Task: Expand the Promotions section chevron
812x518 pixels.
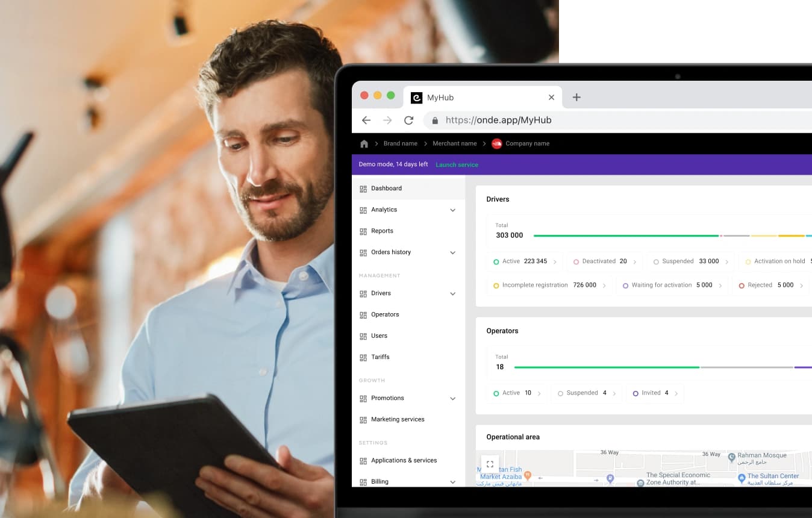Action: click(452, 399)
